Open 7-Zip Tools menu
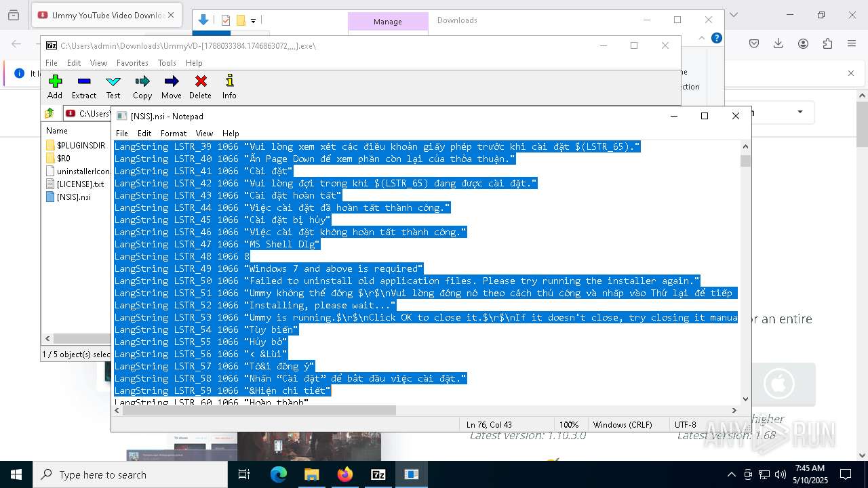The height and width of the screenshot is (488, 868). click(x=167, y=63)
